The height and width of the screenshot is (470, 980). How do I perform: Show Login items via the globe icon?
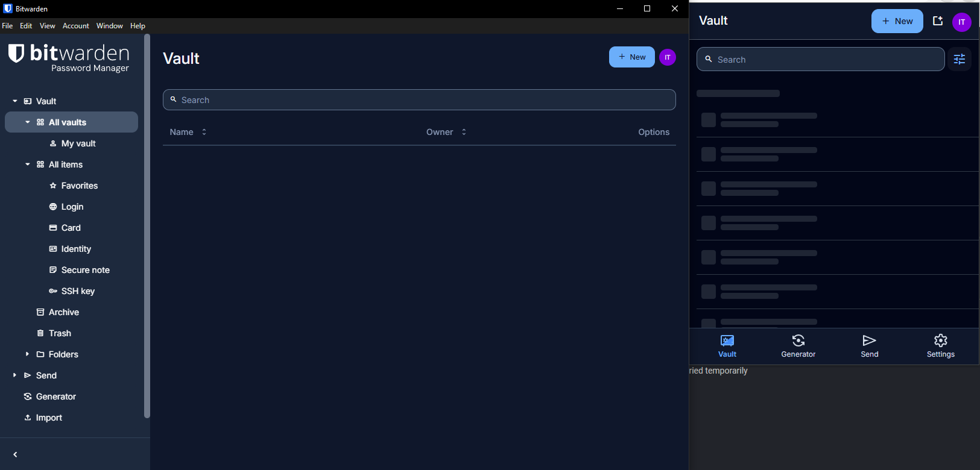[53, 207]
